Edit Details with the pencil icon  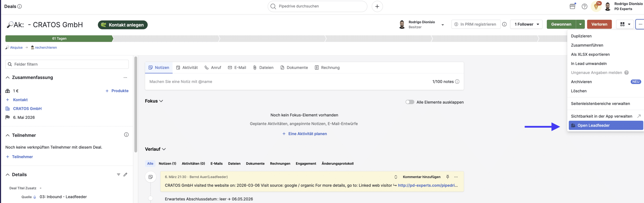(125, 175)
